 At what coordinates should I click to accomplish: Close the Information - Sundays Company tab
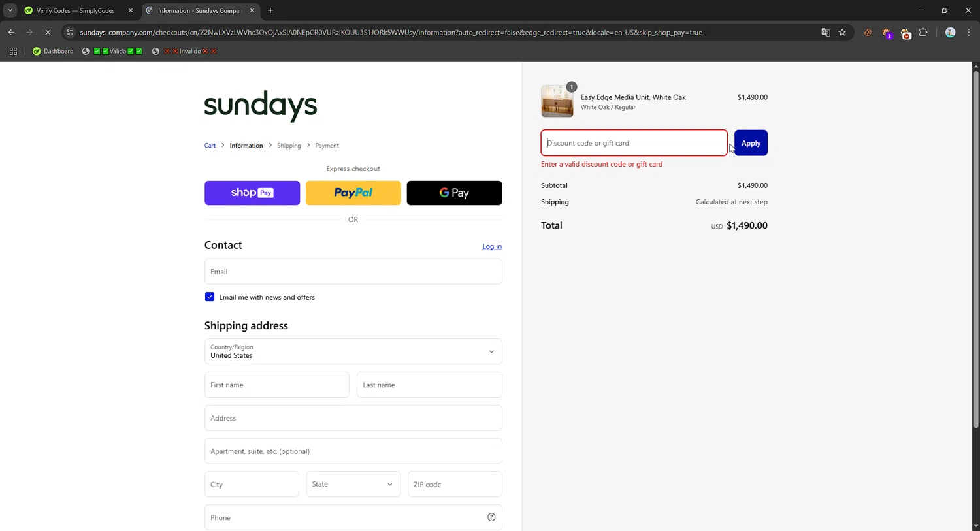252,10
